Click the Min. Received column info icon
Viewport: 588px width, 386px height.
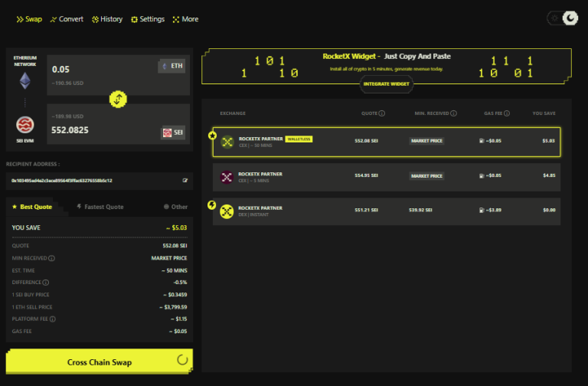[453, 113]
